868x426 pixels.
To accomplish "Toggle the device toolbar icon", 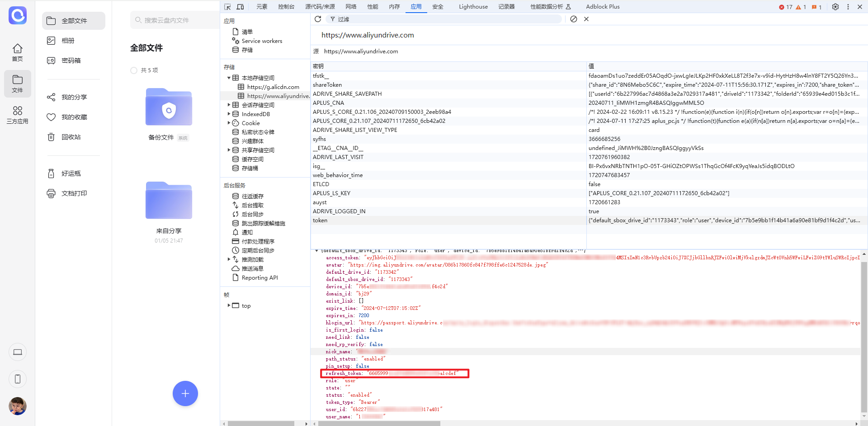I will coord(240,7).
